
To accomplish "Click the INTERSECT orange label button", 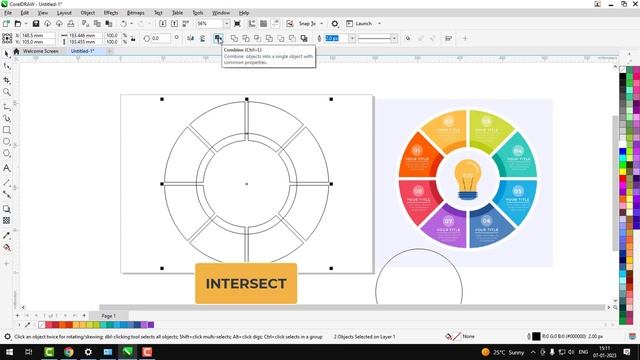I will (x=246, y=283).
